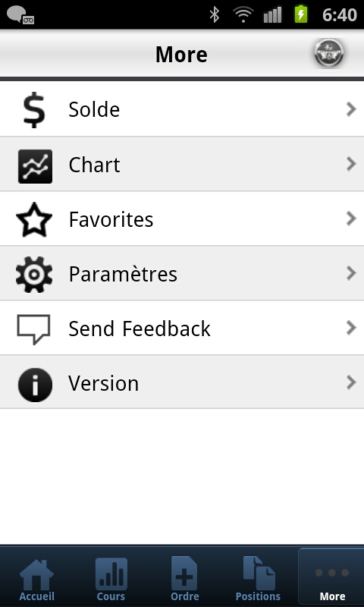Image resolution: width=364 pixels, height=607 pixels.
Task: Tap the voicemail notification in status bar
Action: coord(20,14)
